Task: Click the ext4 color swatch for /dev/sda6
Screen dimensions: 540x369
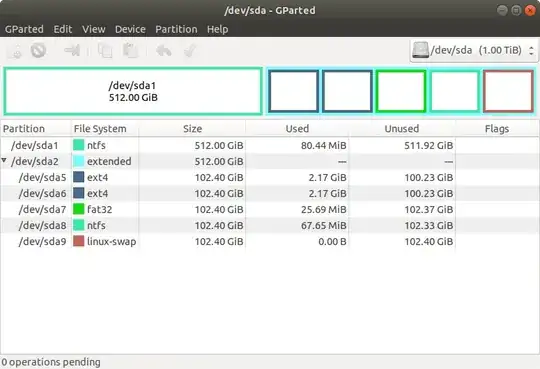Action: pyautogui.click(x=79, y=193)
